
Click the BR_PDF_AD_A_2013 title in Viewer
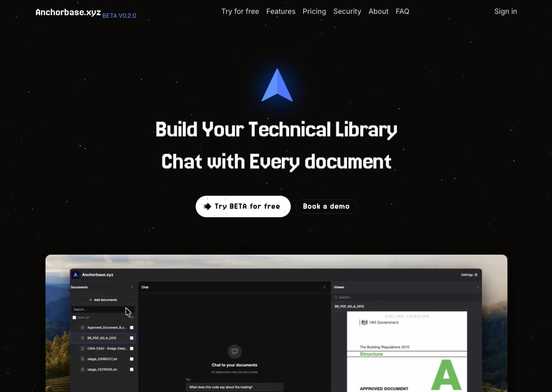350,306
